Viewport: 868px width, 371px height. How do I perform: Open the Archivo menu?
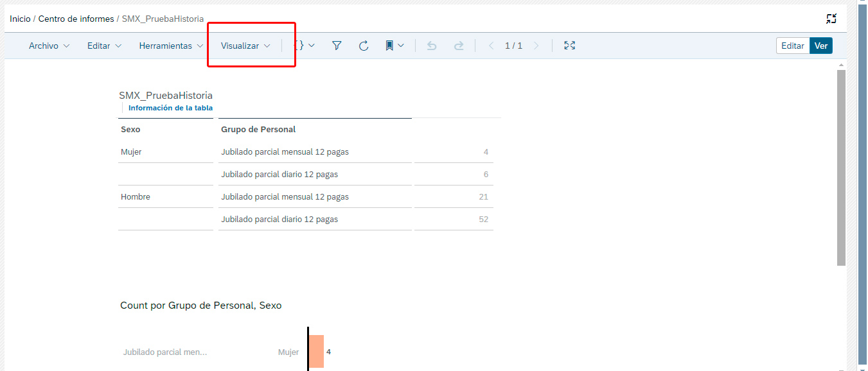point(49,46)
